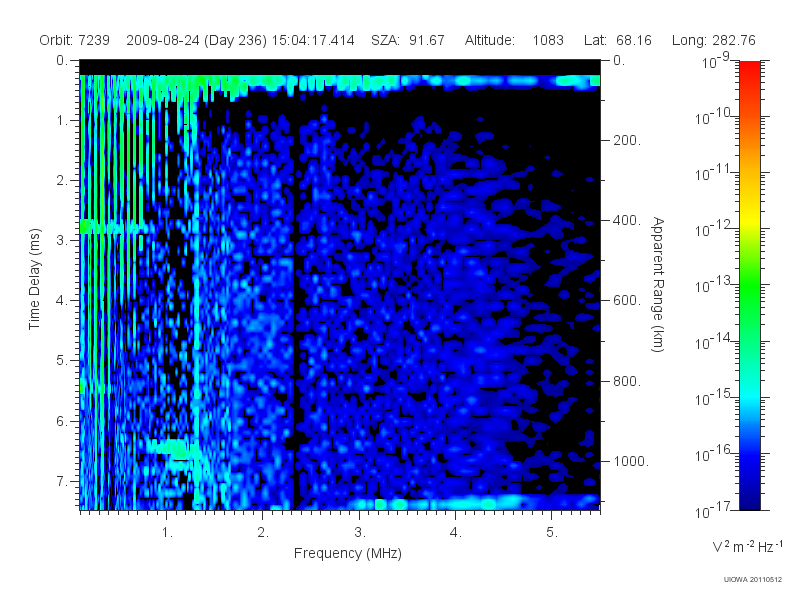Click the Long: 282.76 header value
This screenshot has height=600, width=800.
pos(714,40)
